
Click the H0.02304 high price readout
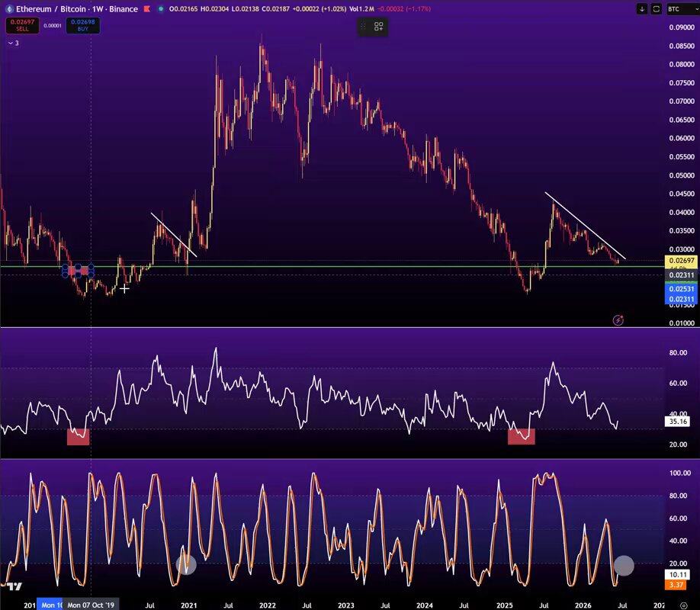click(214, 9)
